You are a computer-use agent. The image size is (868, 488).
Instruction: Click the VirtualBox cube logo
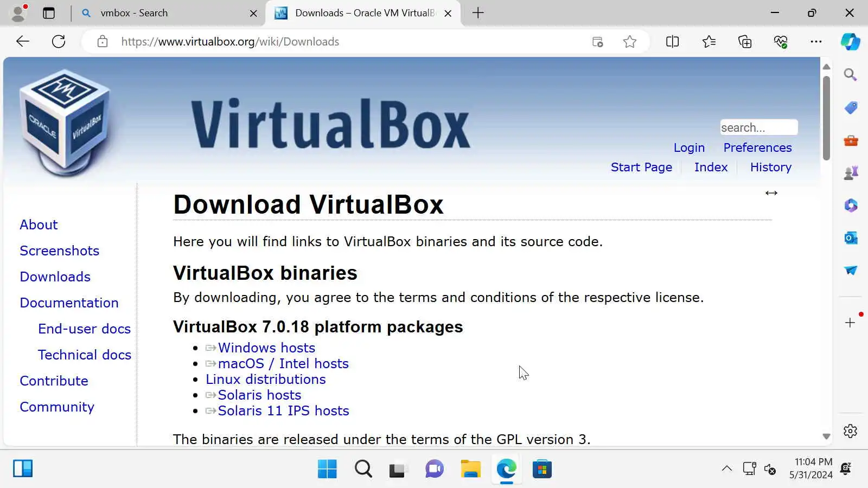65,122
